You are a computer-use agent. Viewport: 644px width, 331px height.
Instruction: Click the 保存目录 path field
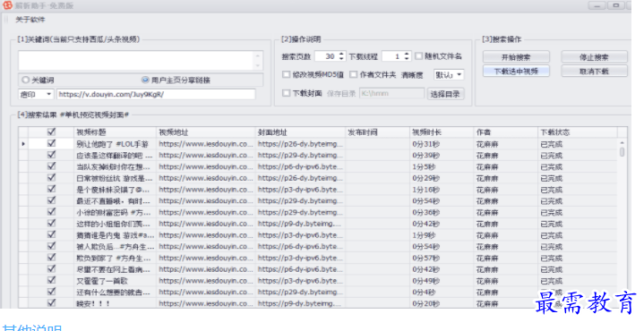[x=391, y=94]
